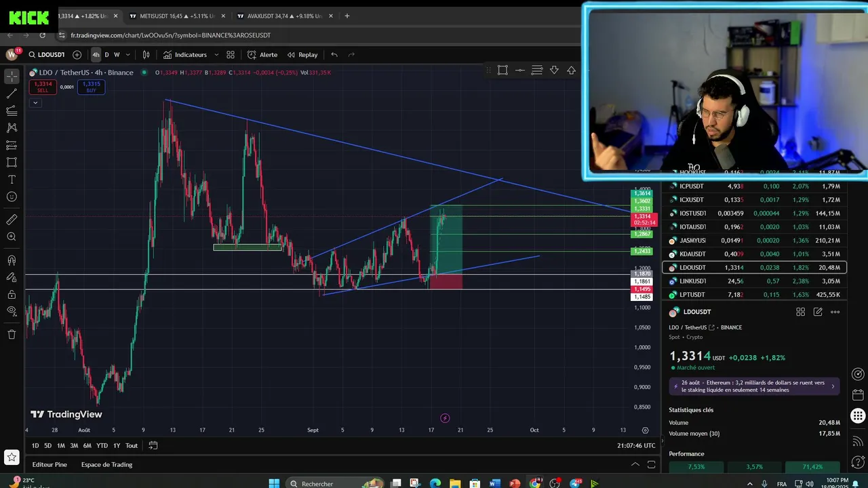
Task: Collapse the chart legend chevron
Action: [35, 103]
